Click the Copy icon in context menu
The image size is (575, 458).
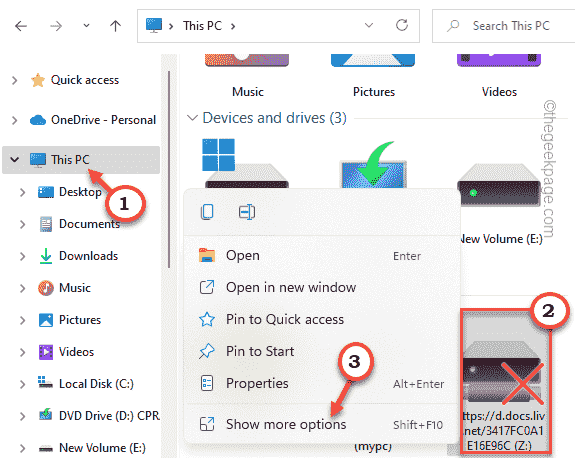[x=207, y=212]
